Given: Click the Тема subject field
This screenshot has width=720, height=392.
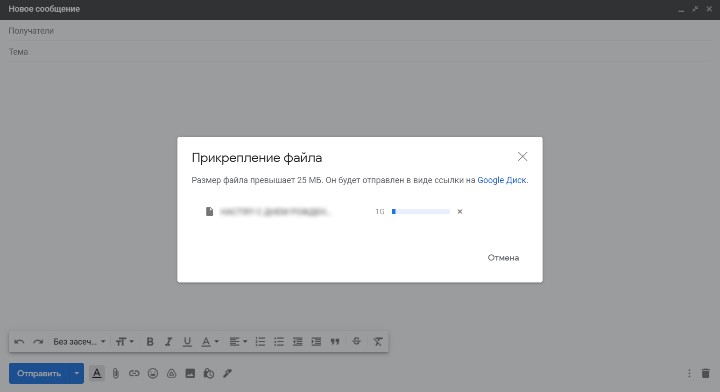Looking at the screenshot, I should tap(360, 52).
